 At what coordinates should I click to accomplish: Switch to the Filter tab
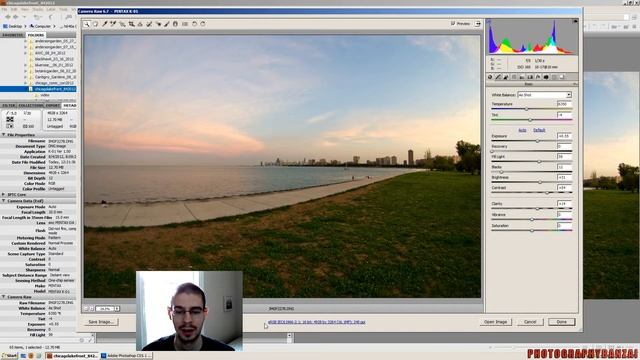(x=9, y=105)
